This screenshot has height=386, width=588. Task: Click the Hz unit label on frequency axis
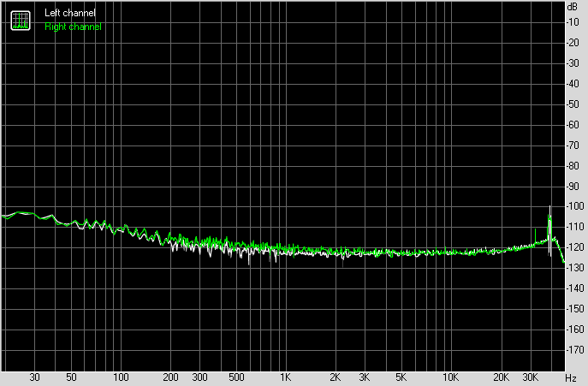point(570,377)
